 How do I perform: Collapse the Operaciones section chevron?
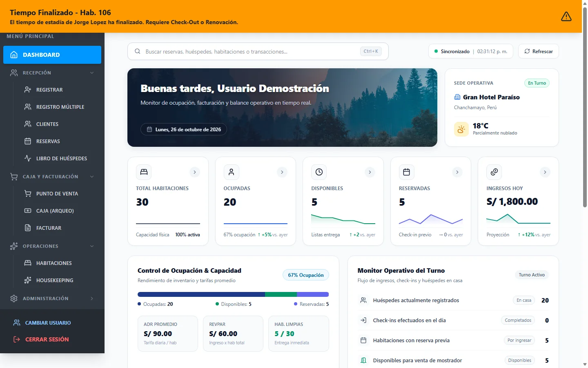92,246
